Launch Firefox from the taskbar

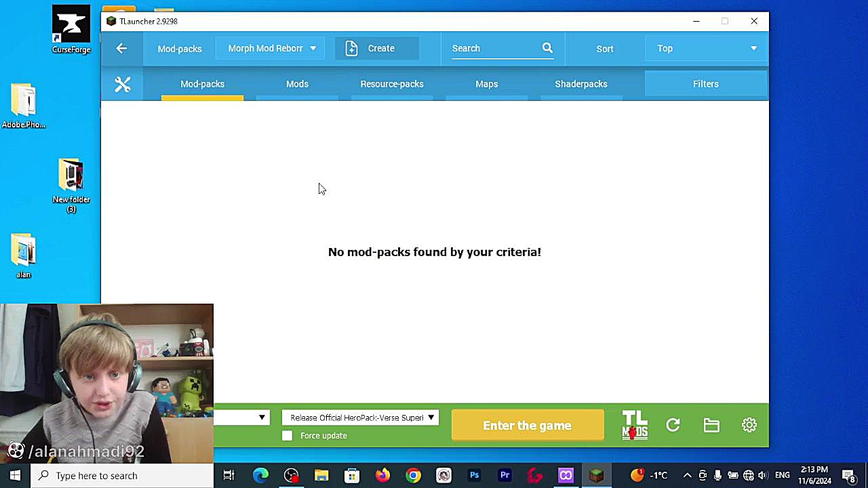pyautogui.click(x=382, y=475)
